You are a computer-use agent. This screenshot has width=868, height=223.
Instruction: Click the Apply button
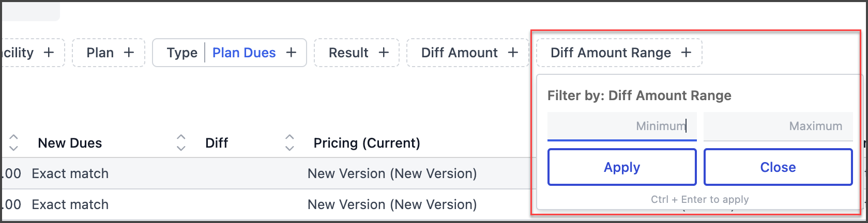click(x=622, y=167)
